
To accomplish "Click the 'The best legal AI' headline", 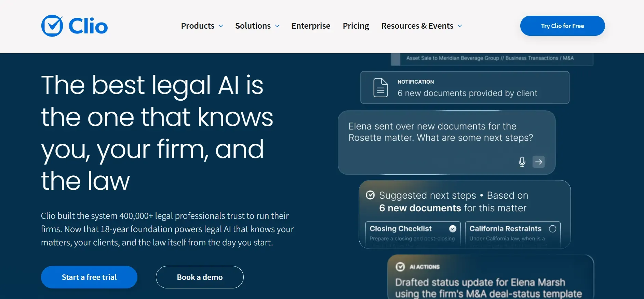I will (x=157, y=133).
